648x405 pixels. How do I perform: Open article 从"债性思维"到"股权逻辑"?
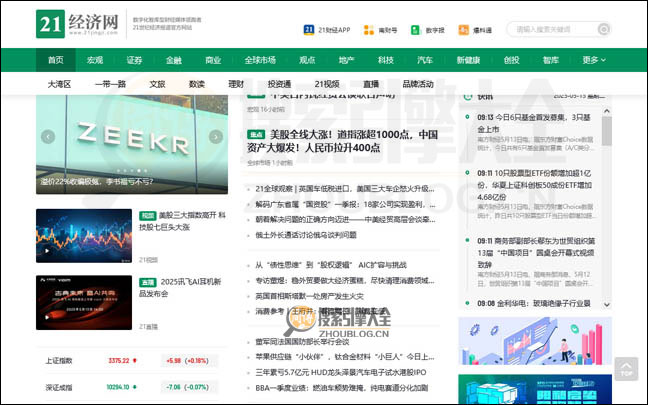[x=331, y=265]
